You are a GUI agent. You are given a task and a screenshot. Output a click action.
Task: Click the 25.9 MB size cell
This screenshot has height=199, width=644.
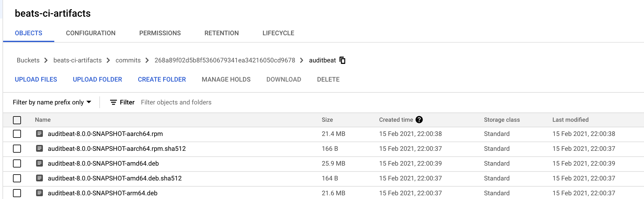click(x=333, y=163)
